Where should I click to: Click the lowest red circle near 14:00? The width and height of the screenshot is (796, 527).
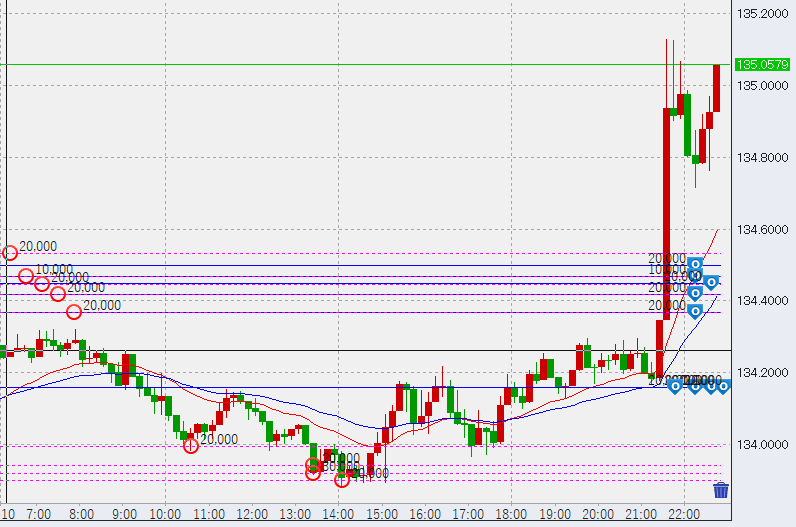[x=342, y=480]
